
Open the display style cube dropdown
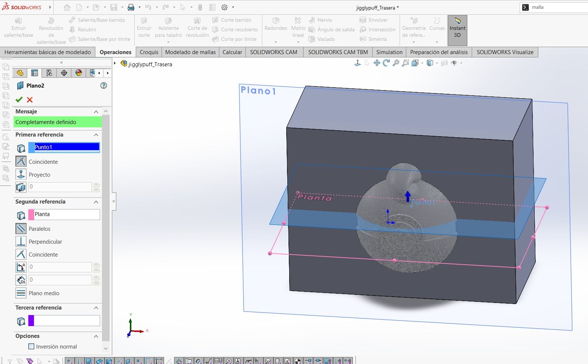437,63
